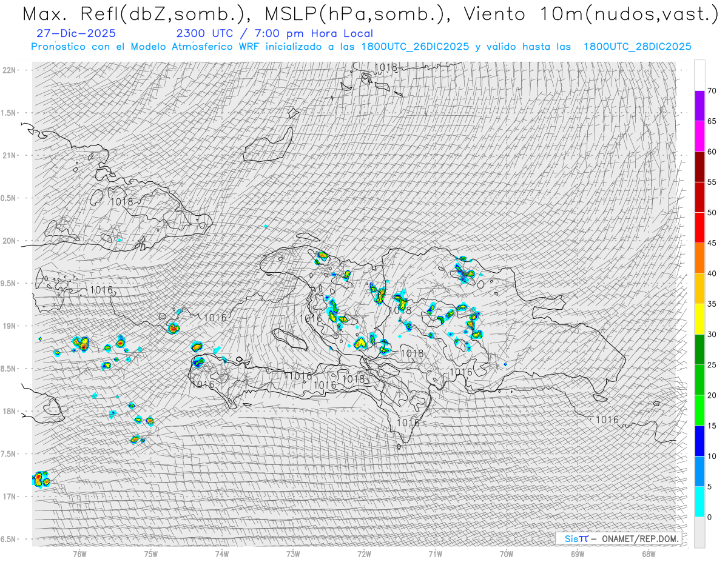The image size is (728, 562).
Task: Click the '68W' longitude label
Action: (x=649, y=553)
